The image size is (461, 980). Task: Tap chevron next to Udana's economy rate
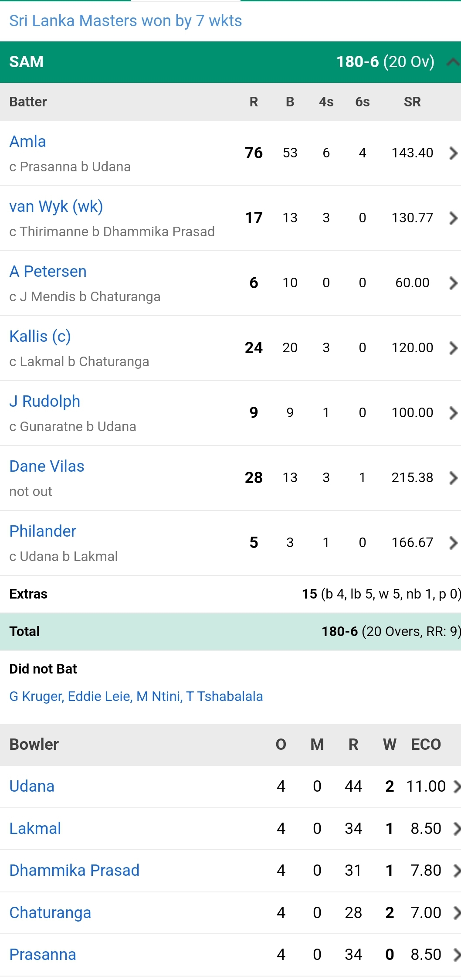pyautogui.click(x=457, y=786)
